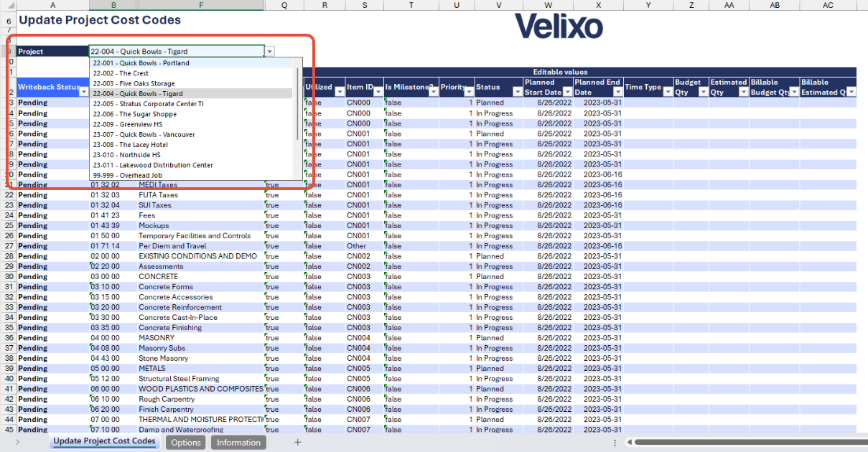
Task: Pick 22-009 - Greenview HS
Action: (192, 124)
